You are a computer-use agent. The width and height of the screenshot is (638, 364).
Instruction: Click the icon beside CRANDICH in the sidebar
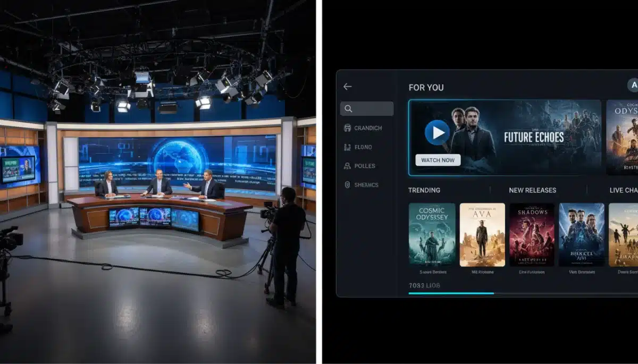pos(348,128)
